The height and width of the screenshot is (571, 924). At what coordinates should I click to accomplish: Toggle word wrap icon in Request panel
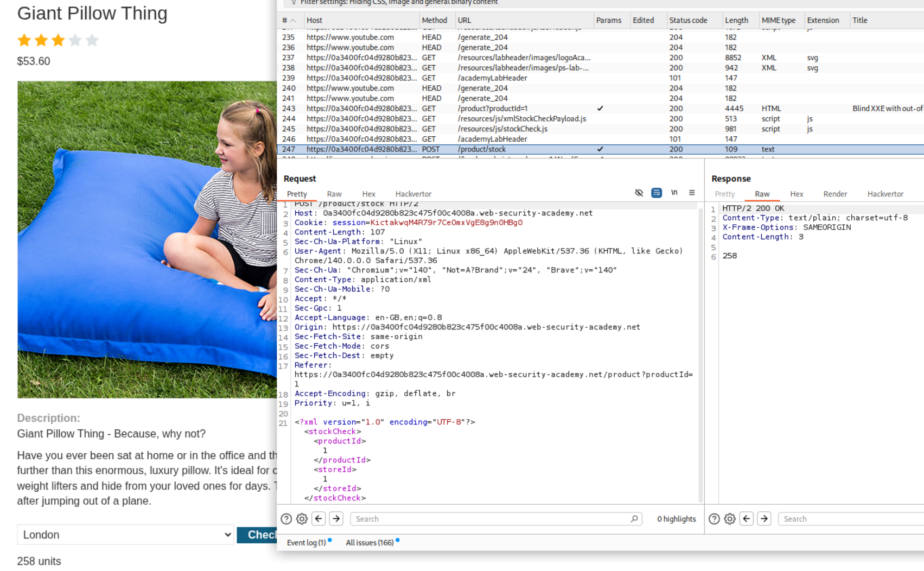point(656,193)
